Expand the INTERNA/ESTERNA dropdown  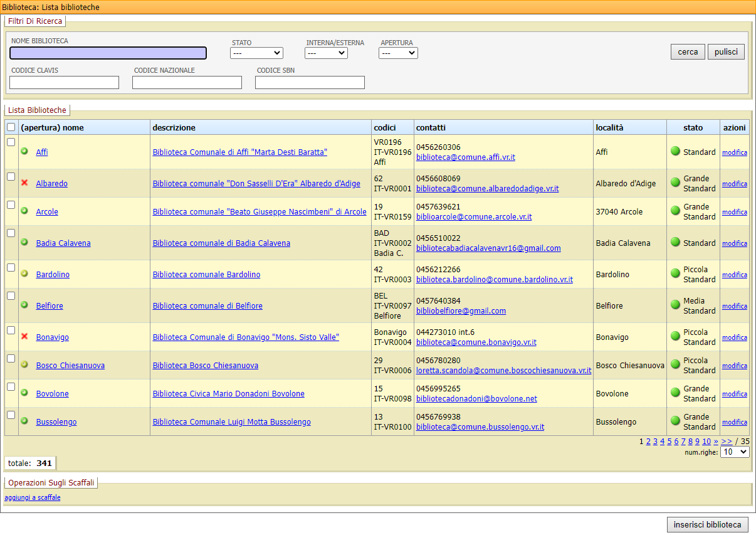pos(326,53)
